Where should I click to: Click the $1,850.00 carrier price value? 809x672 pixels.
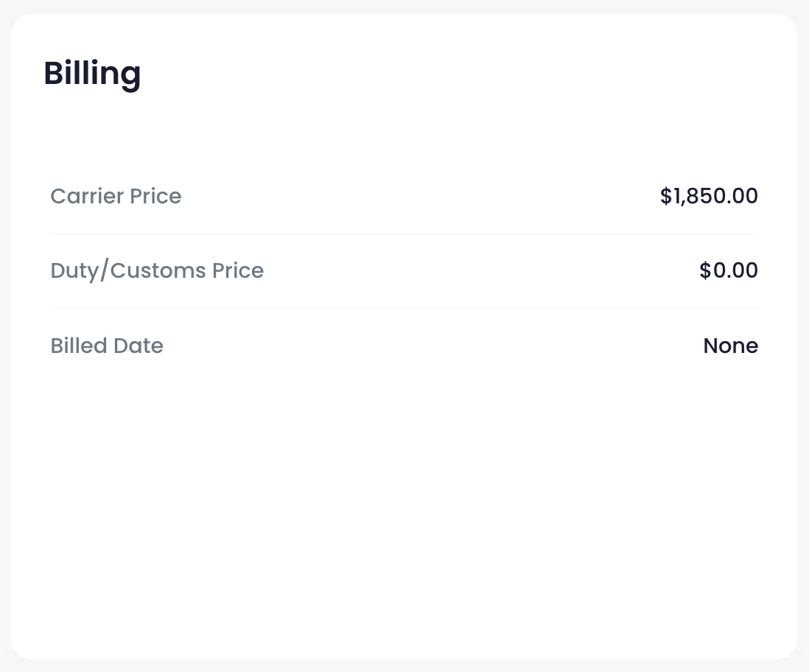click(709, 196)
